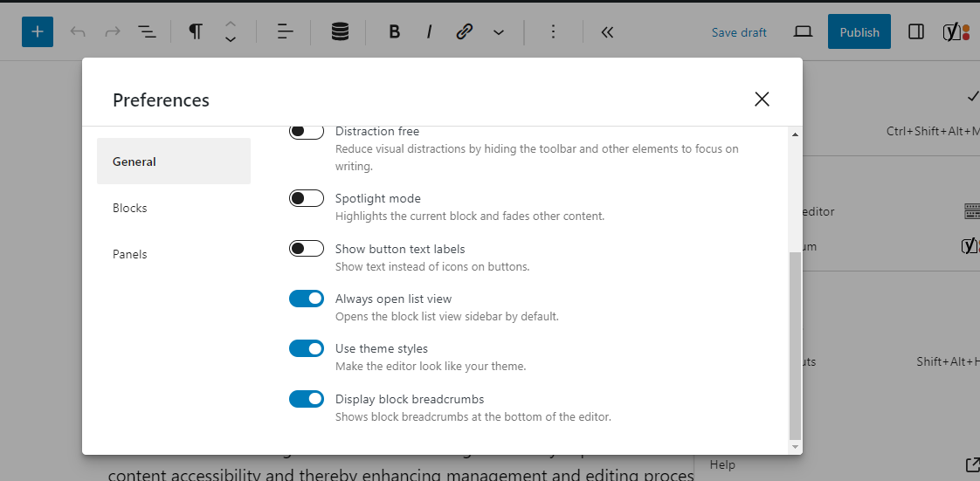Click the checkmark in the options menu
Viewport: 980px width, 481px height.
coord(972,96)
